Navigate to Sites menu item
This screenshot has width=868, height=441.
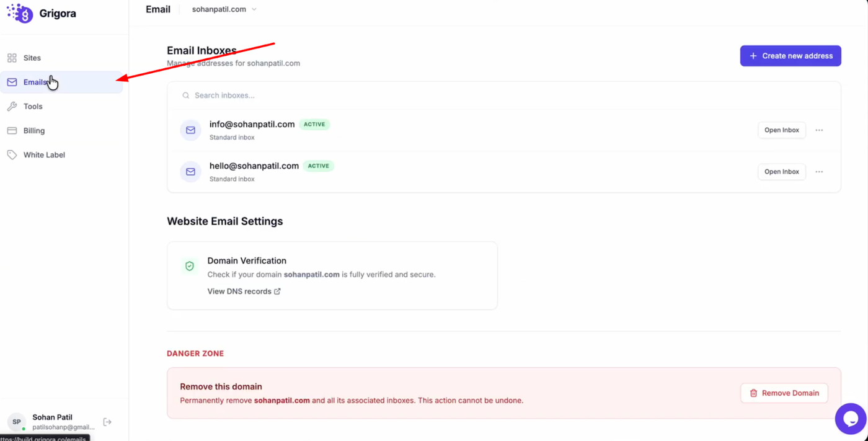click(32, 58)
